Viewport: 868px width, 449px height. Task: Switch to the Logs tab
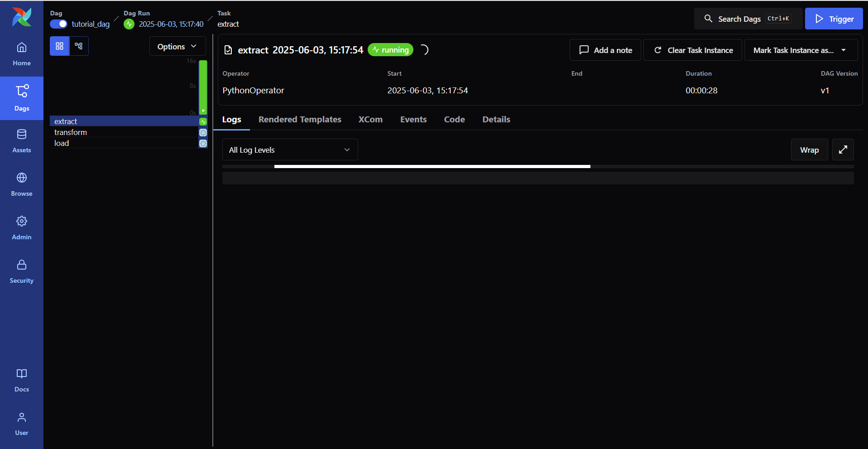click(x=231, y=119)
